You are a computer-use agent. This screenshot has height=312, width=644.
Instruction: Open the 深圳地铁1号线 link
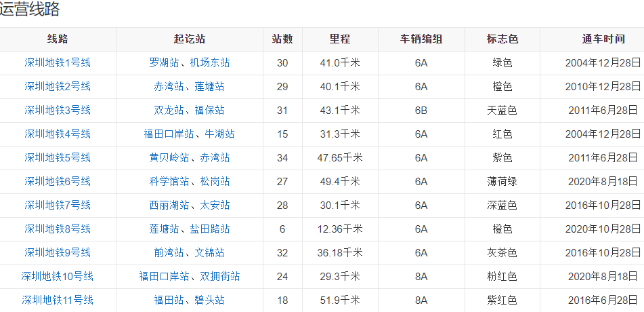tap(58, 63)
